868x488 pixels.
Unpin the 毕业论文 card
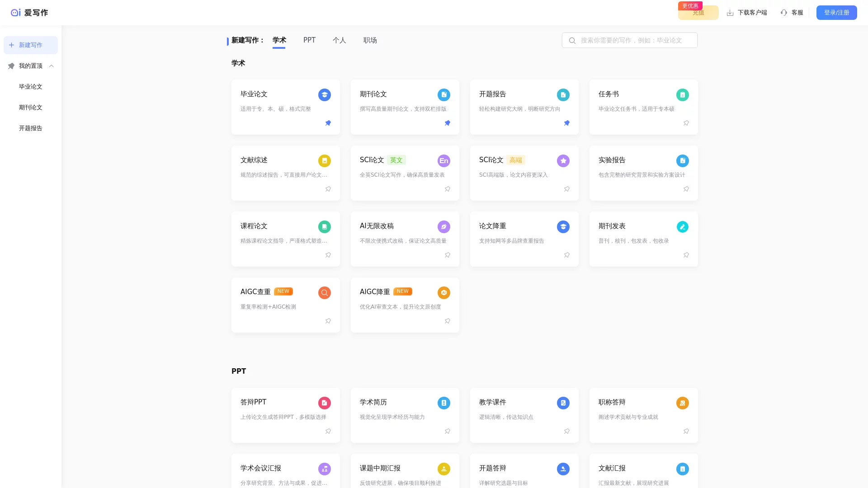(328, 123)
